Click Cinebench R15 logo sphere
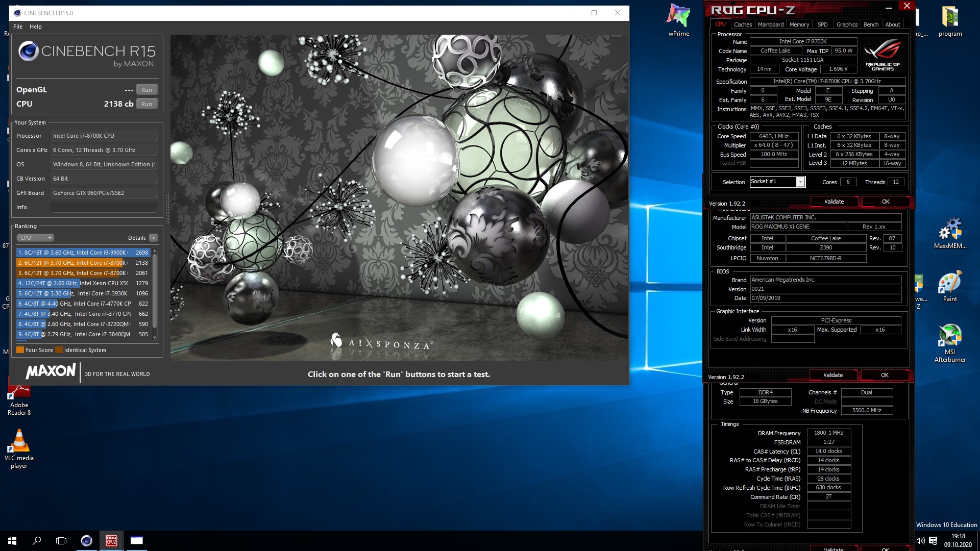980x551 pixels. 28,51
